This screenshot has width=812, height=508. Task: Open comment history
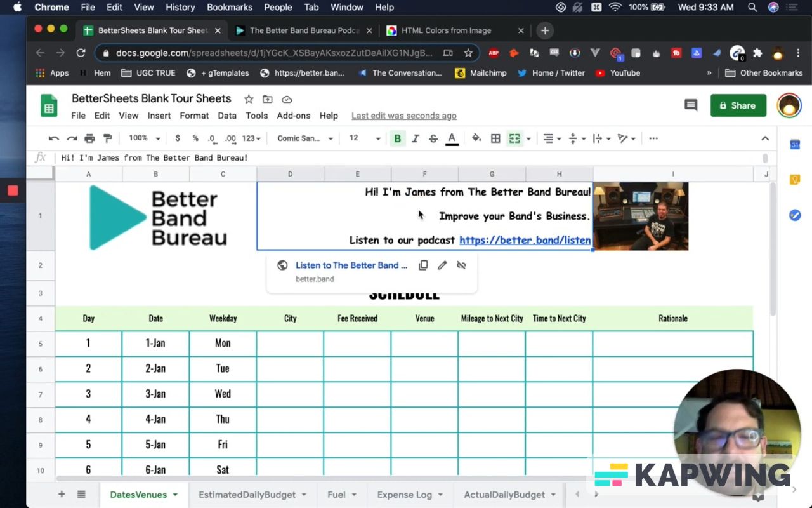(691, 105)
